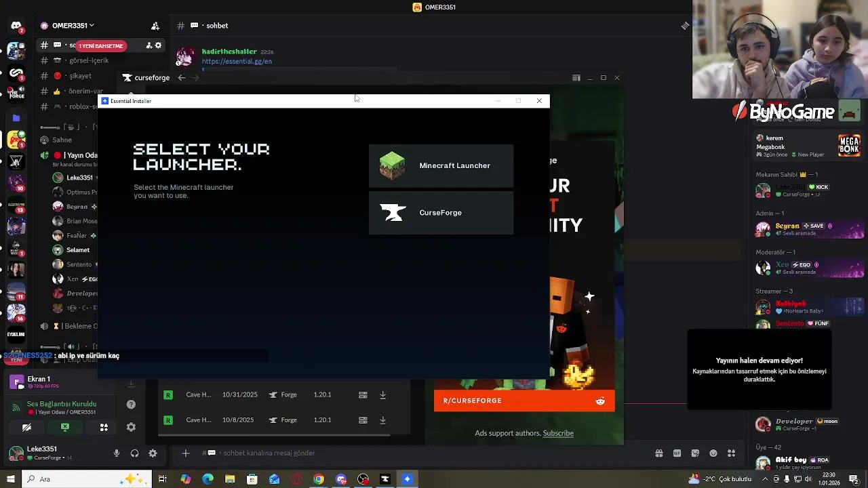This screenshot has height=488, width=868.
Task: Open Microsoft Edge from the taskbar
Action: point(208,479)
